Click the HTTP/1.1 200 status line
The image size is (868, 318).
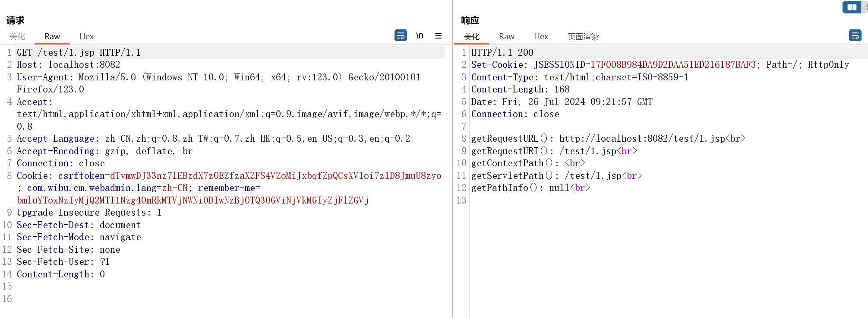(502, 53)
